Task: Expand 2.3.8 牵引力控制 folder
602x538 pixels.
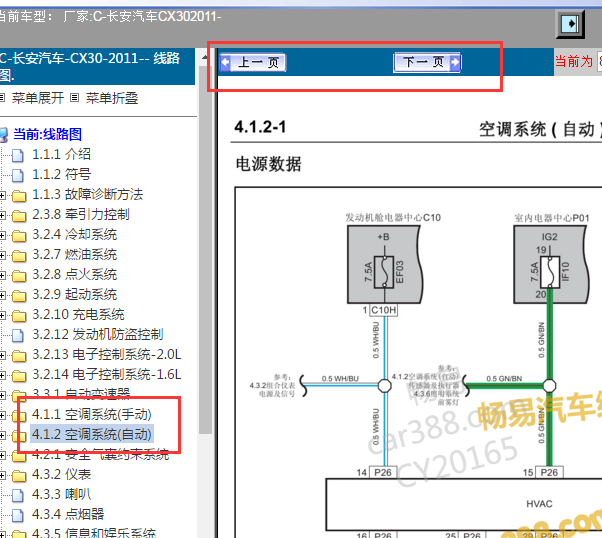Action: 2,215
